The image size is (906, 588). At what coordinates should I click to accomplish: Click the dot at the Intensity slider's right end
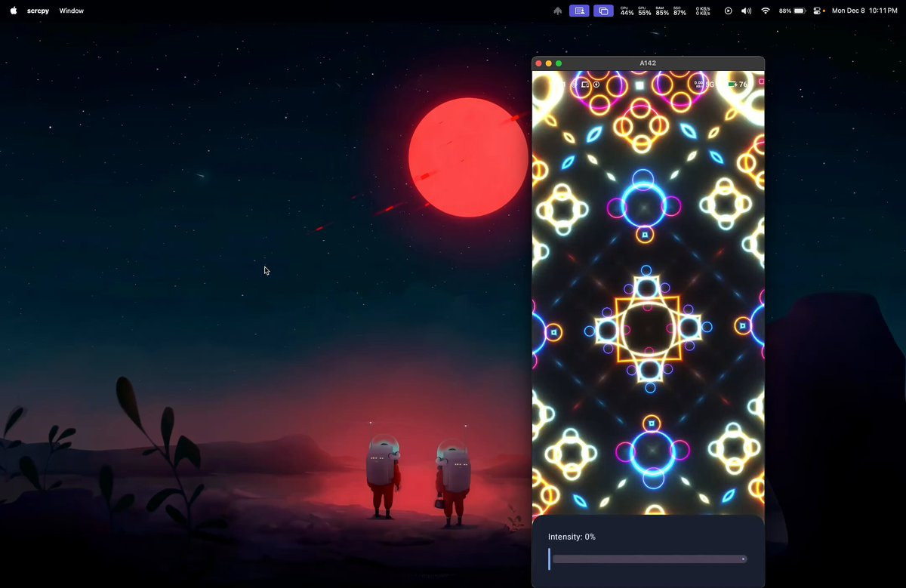[x=744, y=559]
